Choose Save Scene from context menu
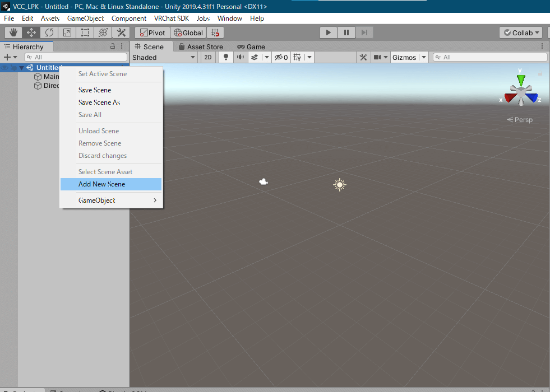The image size is (550, 392). coord(111,90)
